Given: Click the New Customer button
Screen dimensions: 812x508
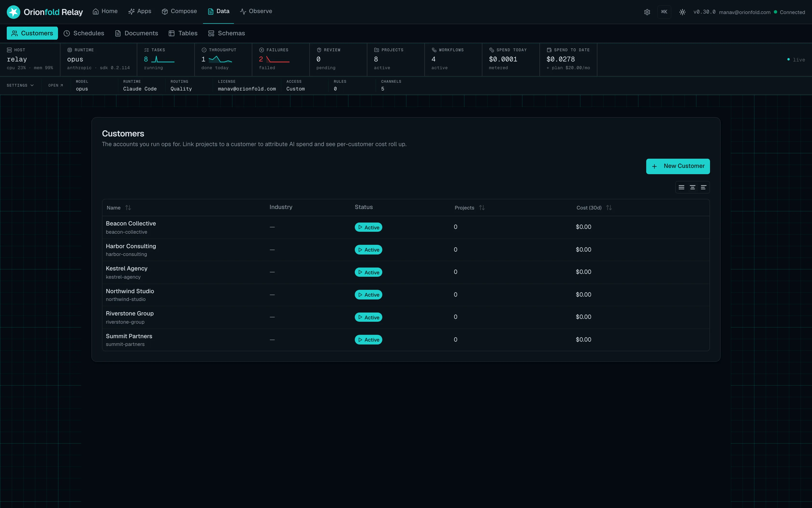Looking at the screenshot, I should click(678, 166).
